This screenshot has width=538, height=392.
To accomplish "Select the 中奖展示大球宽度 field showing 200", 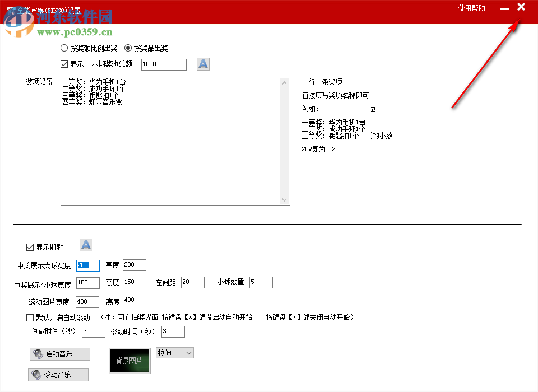I will coord(87,265).
